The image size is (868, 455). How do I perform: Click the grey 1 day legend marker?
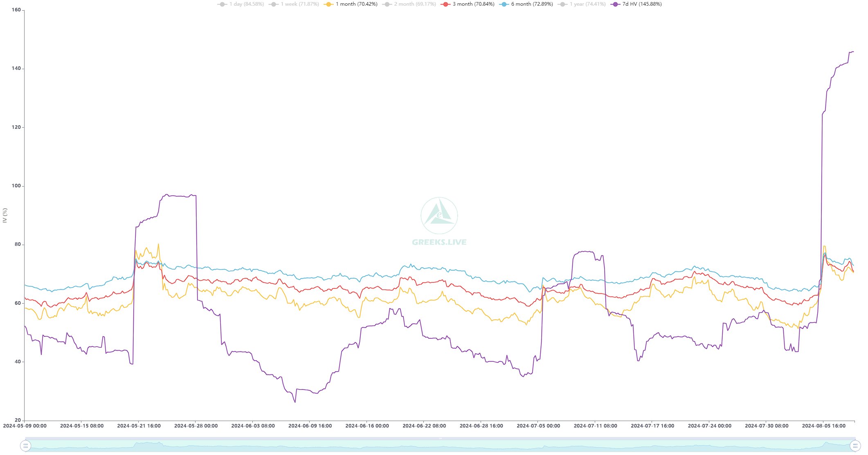pos(222,4)
